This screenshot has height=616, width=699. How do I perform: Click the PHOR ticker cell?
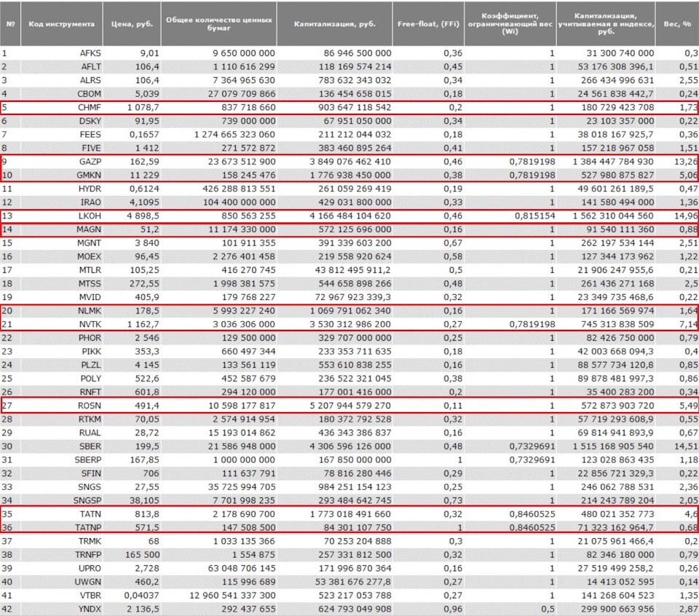[x=90, y=338]
